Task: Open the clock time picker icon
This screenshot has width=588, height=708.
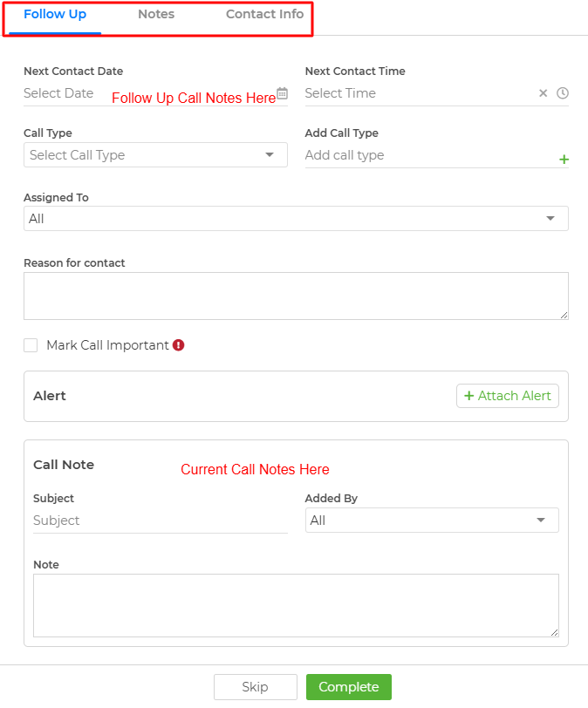Action: pyautogui.click(x=562, y=93)
